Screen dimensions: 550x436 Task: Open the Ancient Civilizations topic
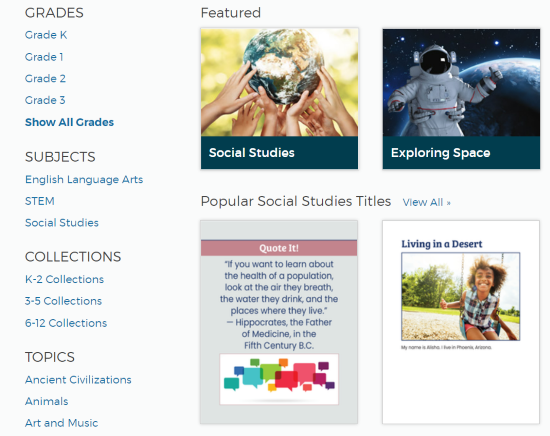pyautogui.click(x=78, y=380)
